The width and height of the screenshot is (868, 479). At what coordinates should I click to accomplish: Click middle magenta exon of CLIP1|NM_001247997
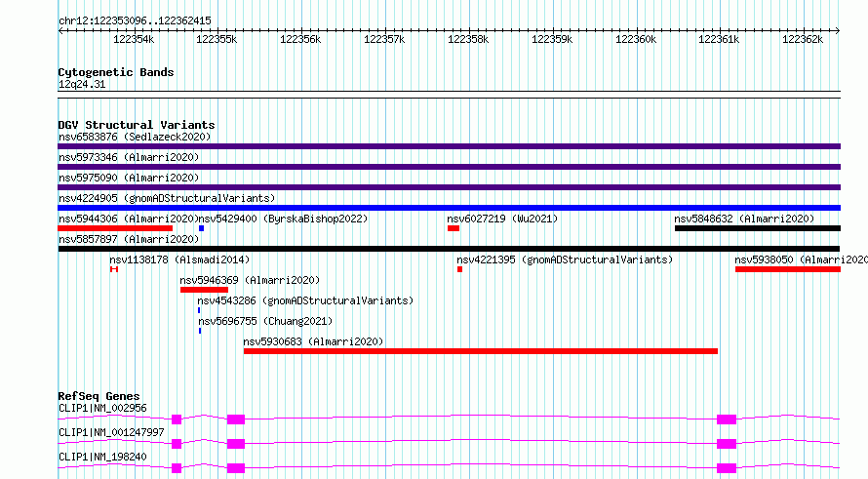pos(236,444)
